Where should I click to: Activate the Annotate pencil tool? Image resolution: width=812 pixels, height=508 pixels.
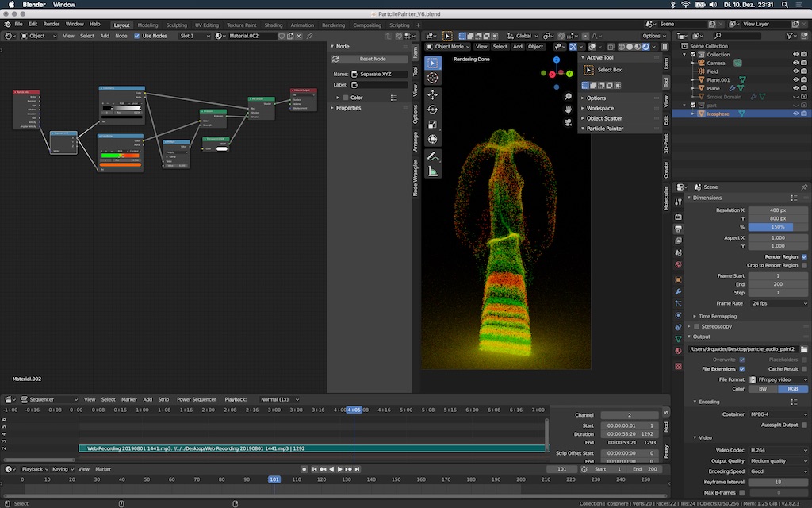[x=432, y=156]
